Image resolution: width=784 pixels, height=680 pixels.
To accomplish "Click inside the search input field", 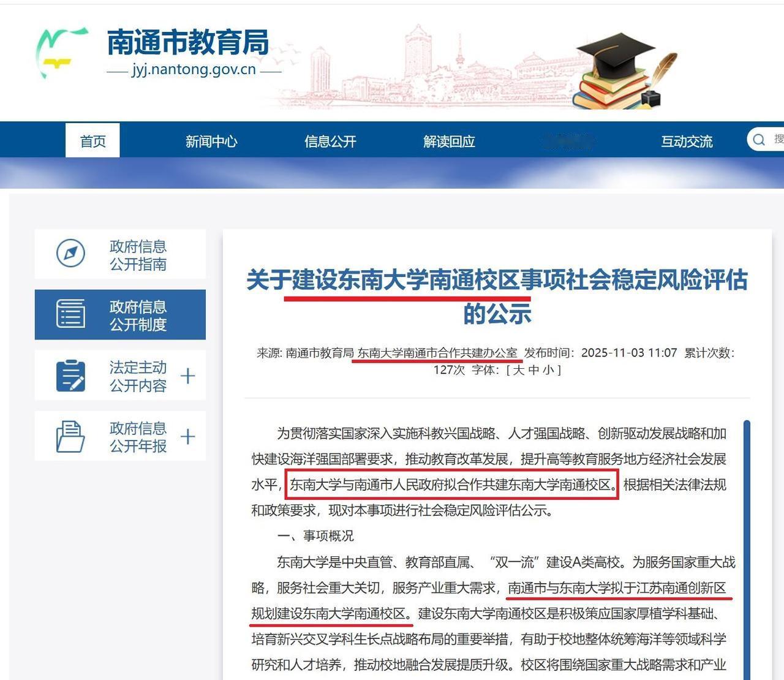I will coord(777,140).
